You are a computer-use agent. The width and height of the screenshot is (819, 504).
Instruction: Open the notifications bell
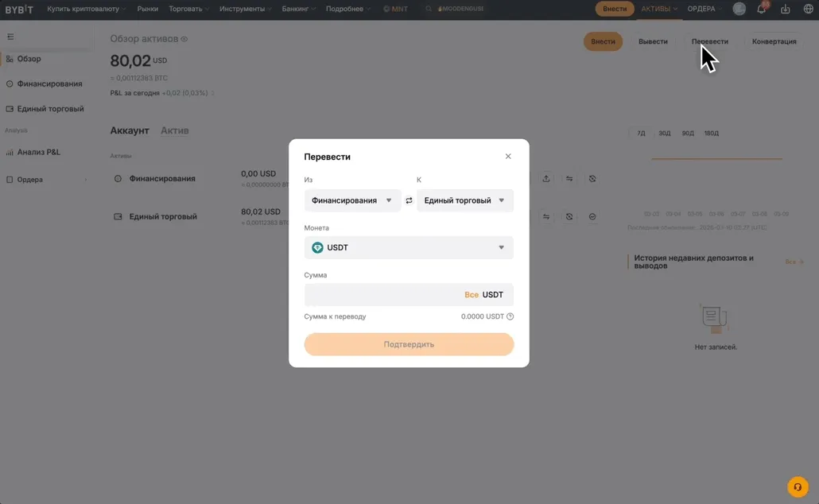[x=761, y=10]
